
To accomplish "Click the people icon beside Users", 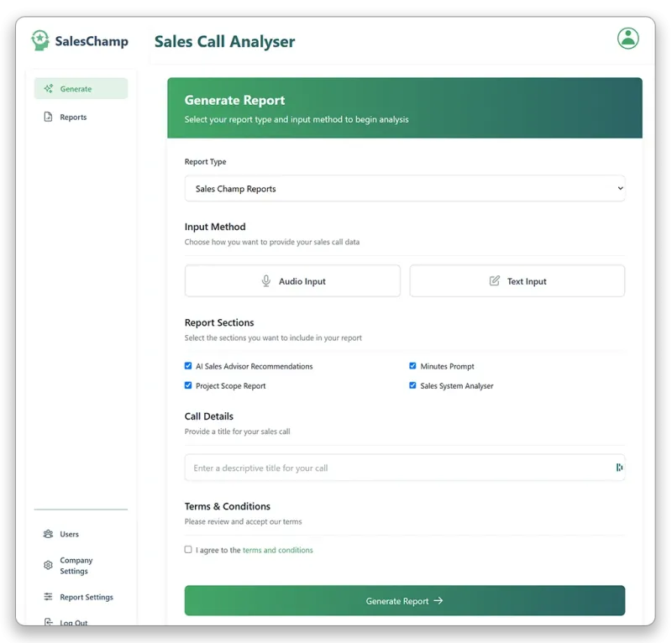I will [x=48, y=534].
